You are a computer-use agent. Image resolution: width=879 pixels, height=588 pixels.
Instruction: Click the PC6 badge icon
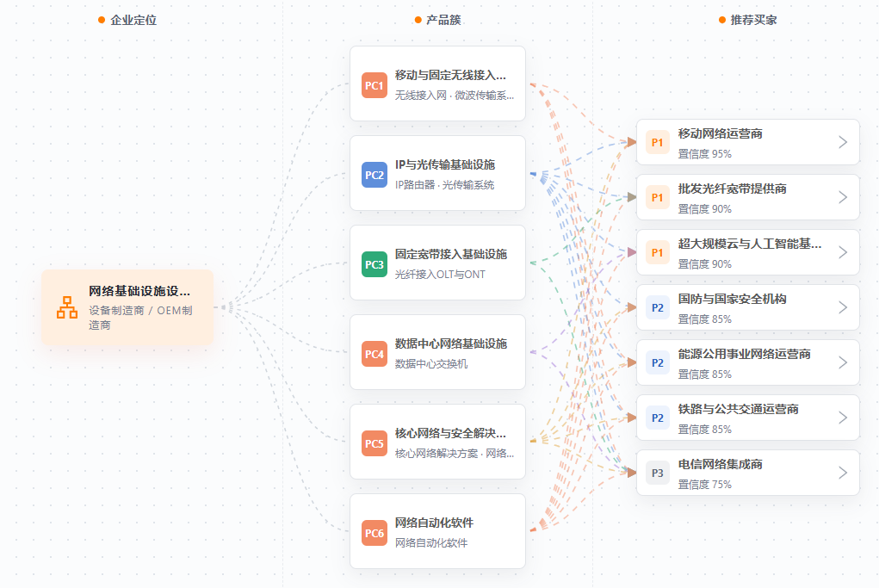tap(374, 533)
